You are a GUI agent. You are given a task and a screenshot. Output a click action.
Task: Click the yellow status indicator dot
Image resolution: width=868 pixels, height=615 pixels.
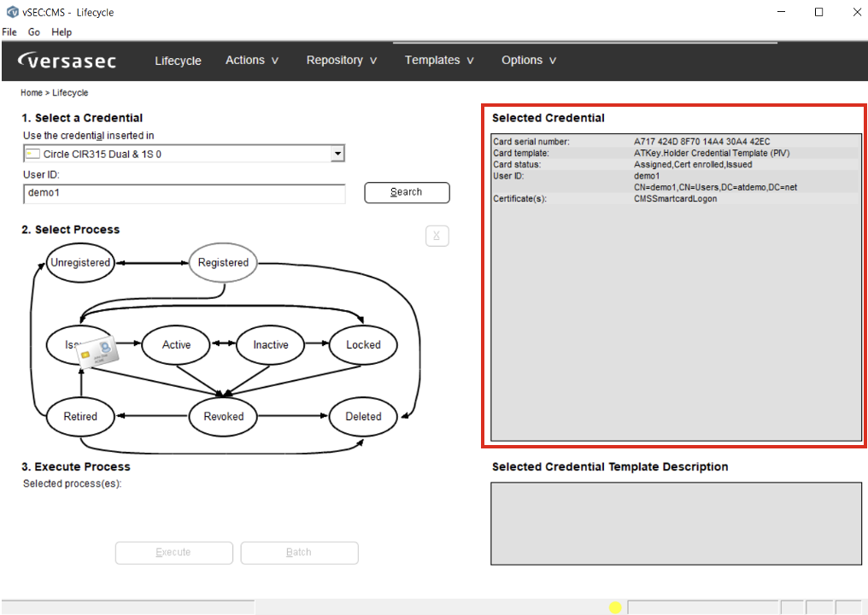(615, 608)
